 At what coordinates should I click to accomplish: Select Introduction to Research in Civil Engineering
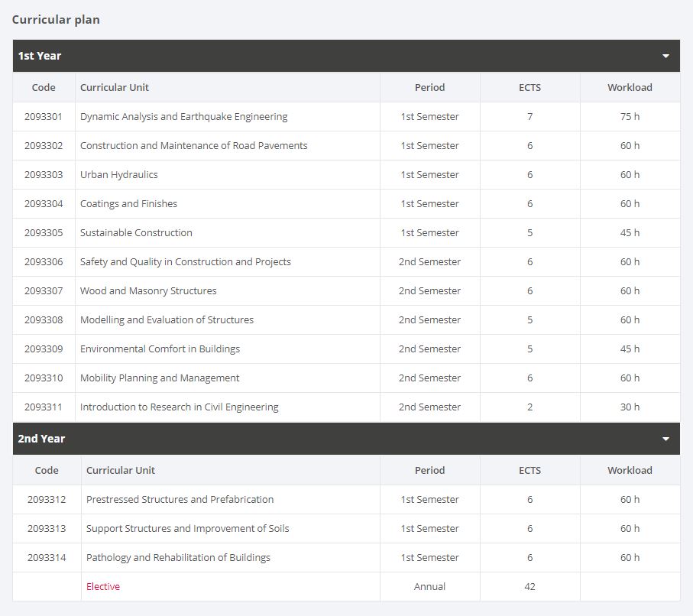(179, 407)
